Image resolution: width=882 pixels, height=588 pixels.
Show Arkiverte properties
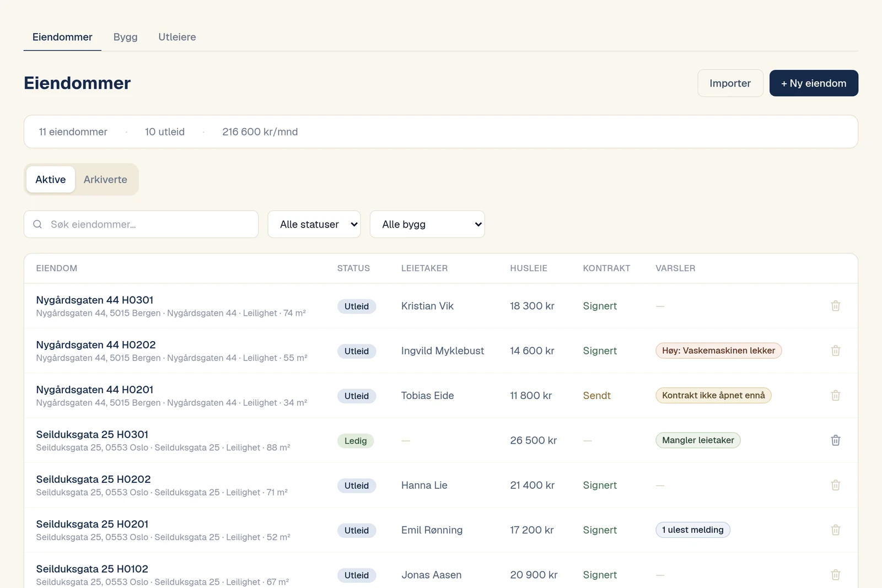tap(105, 180)
